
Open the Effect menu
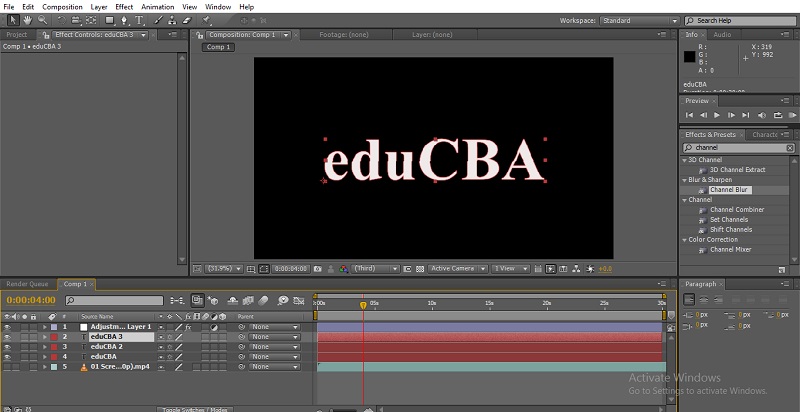coord(124,7)
